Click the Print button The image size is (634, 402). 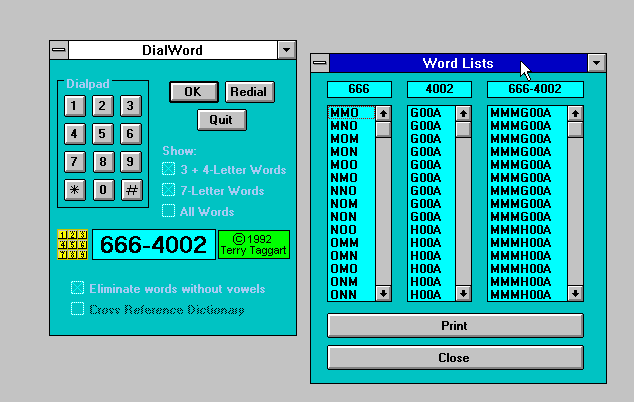click(455, 326)
